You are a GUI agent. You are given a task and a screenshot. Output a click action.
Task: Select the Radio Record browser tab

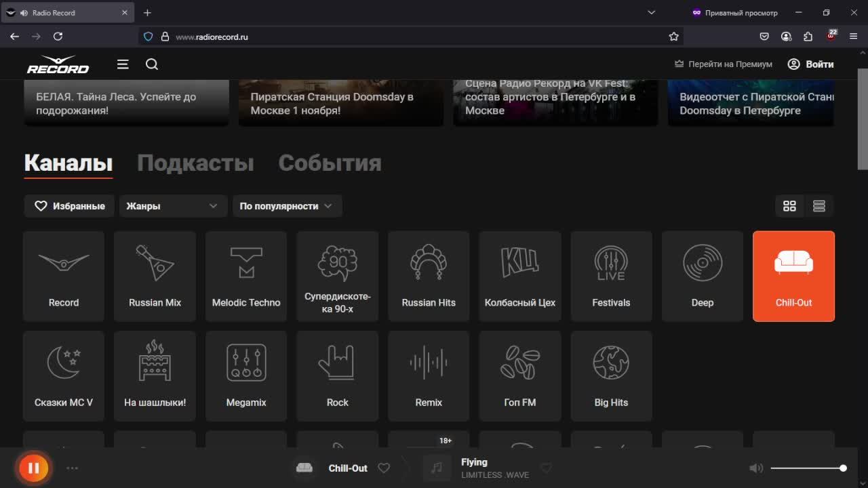pos(68,12)
